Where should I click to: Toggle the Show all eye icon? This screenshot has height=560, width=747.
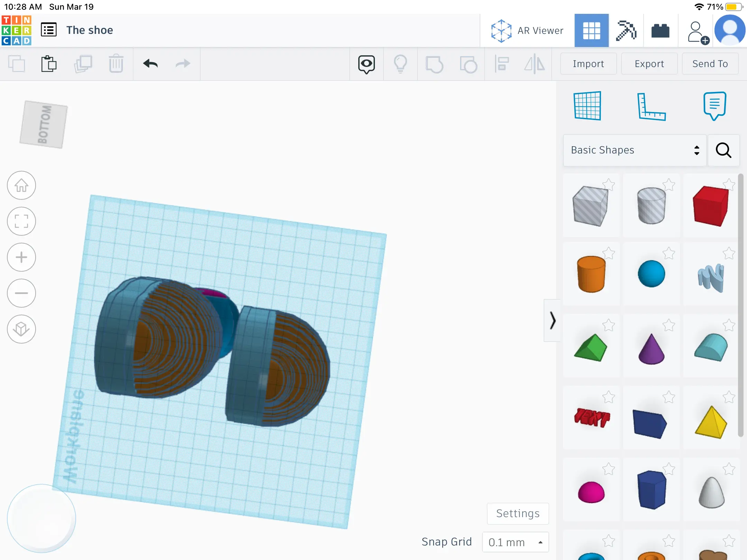(x=367, y=64)
